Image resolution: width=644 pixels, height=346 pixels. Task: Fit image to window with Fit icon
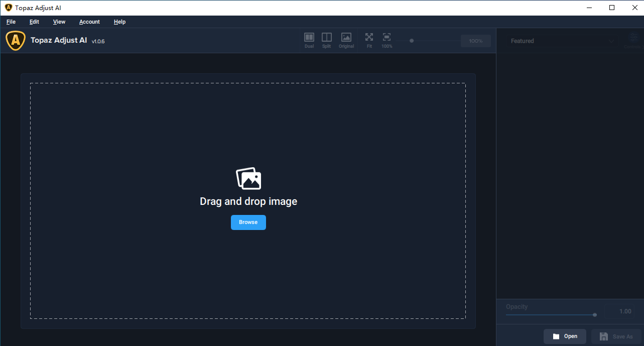coord(369,40)
